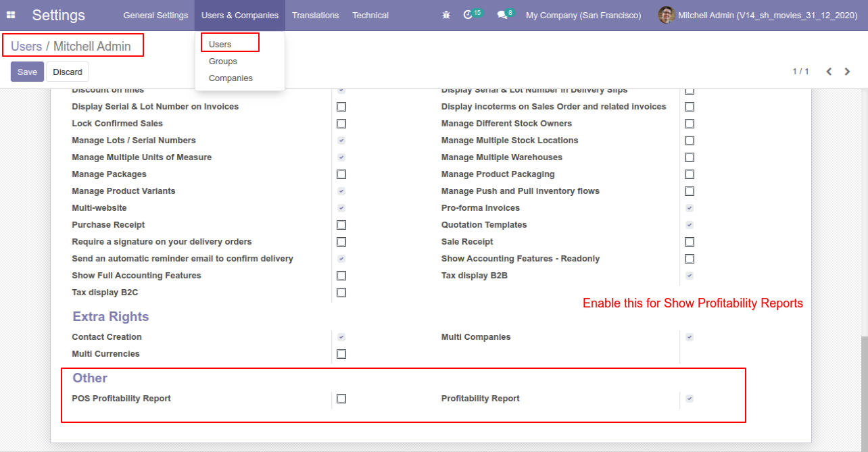The image size is (868, 452).
Task: Expand the Technical menu
Action: pyautogui.click(x=370, y=15)
